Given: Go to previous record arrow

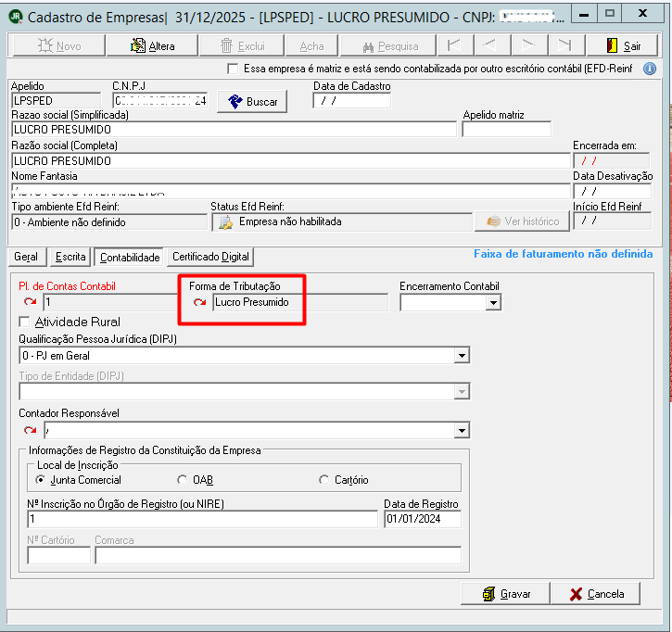Looking at the screenshot, I should coord(492,45).
